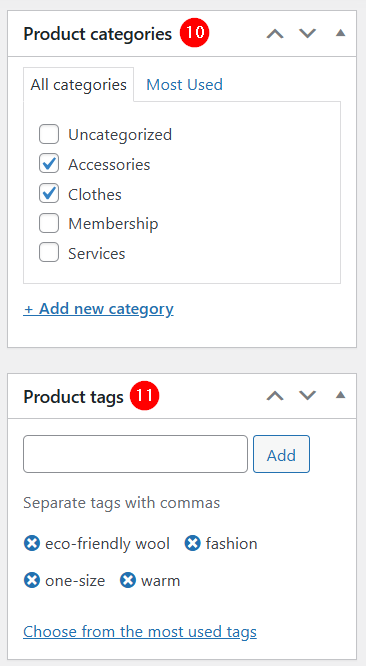Move Product categories panel up
The image size is (366, 666).
click(x=275, y=34)
